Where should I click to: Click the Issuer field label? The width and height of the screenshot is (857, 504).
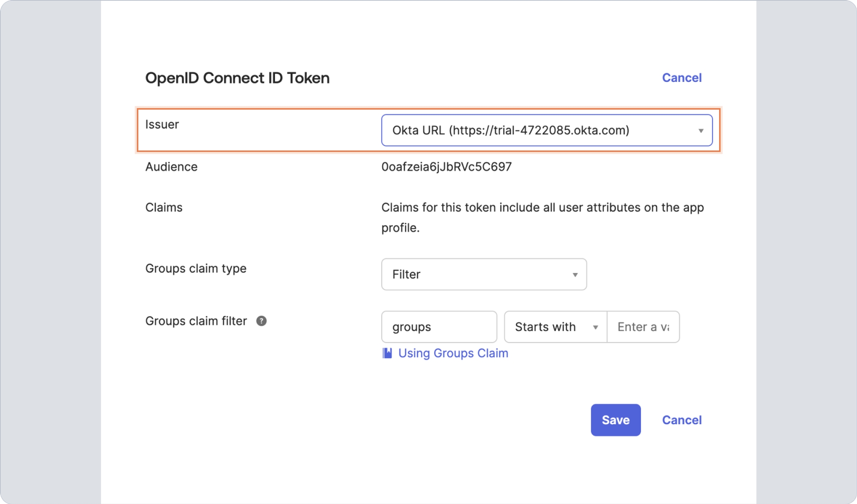[x=162, y=125]
